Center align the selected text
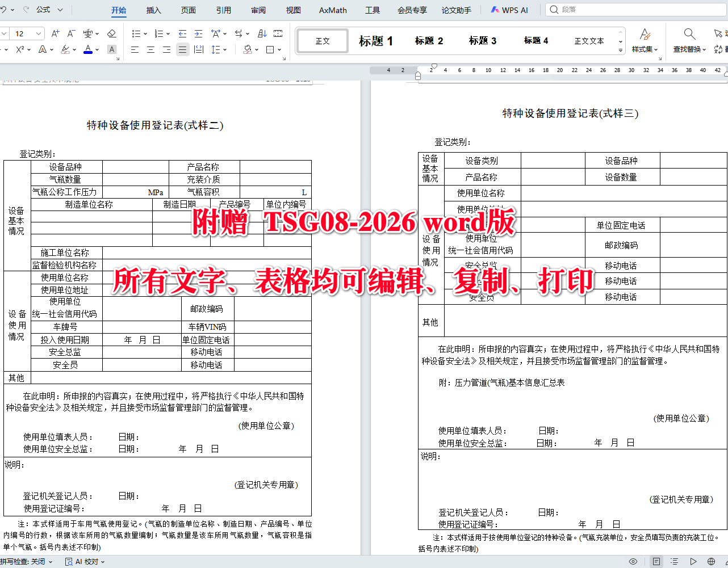Image resolution: width=728 pixels, height=568 pixels. (150, 49)
